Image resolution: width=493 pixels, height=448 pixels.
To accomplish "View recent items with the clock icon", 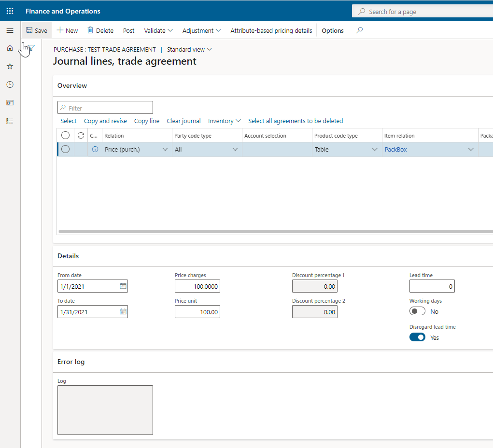I will tap(10, 84).
